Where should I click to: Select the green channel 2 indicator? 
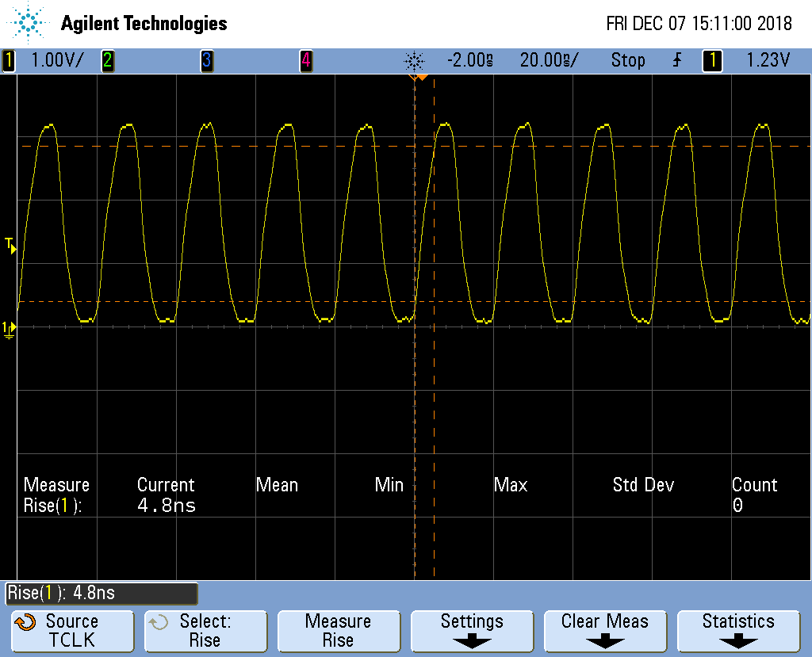pyautogui.click(x=107, y=60)
